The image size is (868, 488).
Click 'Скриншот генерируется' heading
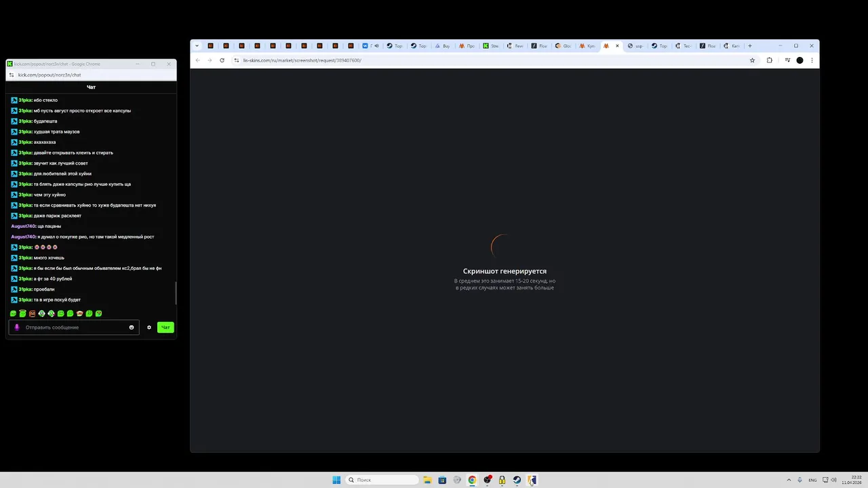[x=505, y=271]
